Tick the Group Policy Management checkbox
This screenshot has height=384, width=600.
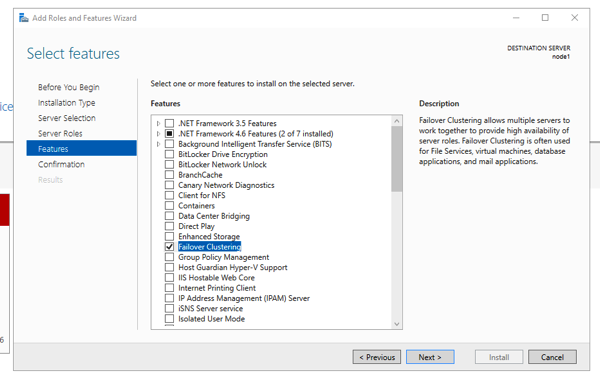[x=169, y=257]
